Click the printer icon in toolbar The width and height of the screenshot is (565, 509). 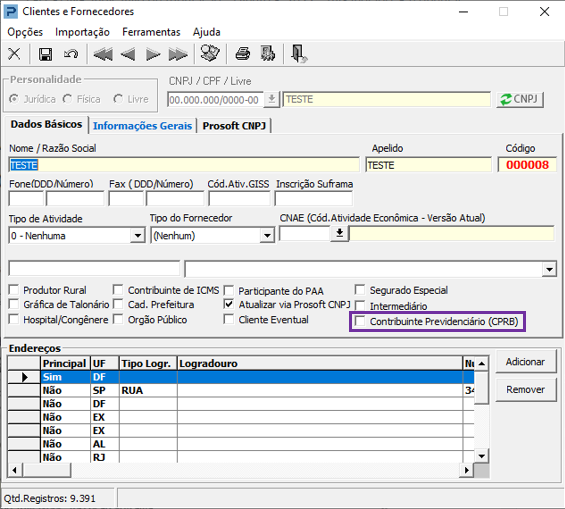click(x=243, y=54)
